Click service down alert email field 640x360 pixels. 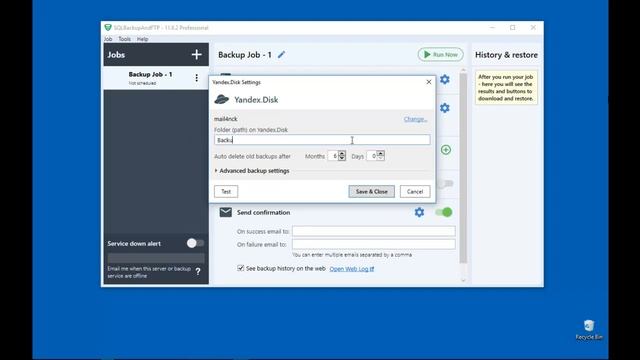(x=156, y=258)
